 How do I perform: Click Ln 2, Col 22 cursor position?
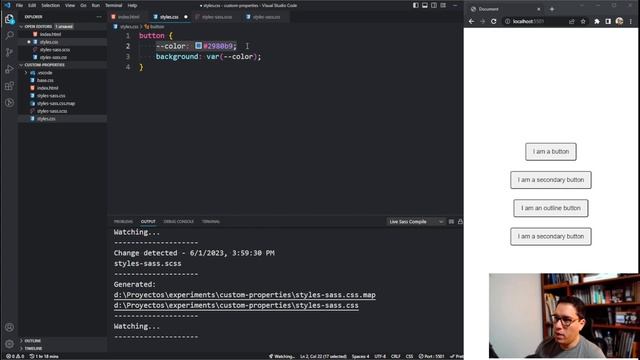click(323, 356)
